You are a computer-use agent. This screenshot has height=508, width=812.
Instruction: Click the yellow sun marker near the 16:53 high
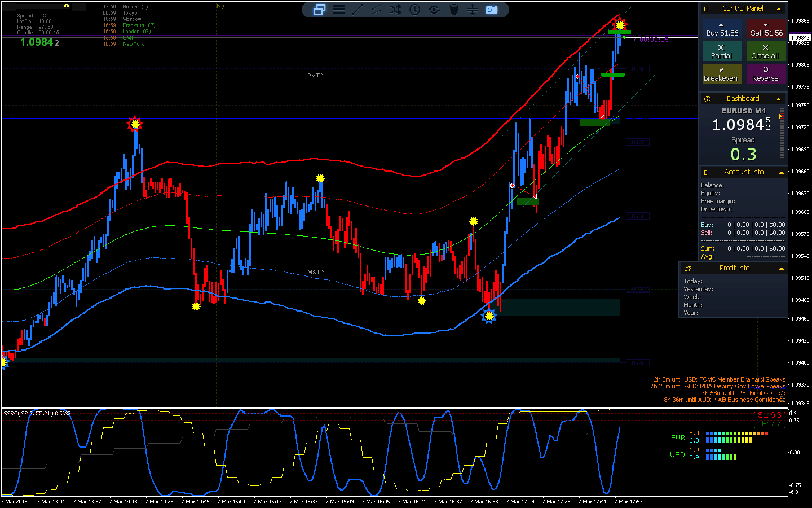point(474,221)
